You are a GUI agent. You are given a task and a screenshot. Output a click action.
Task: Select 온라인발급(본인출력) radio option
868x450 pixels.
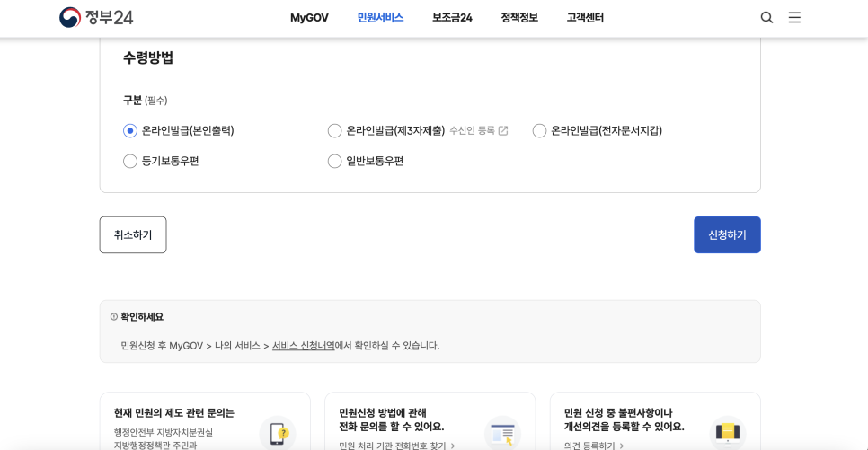130,130
